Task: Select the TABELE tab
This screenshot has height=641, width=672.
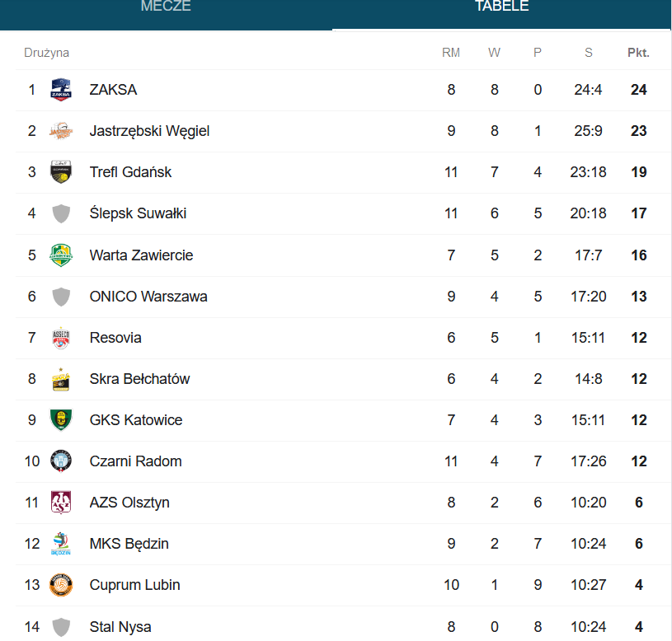Action: click(x=501, y=7)
